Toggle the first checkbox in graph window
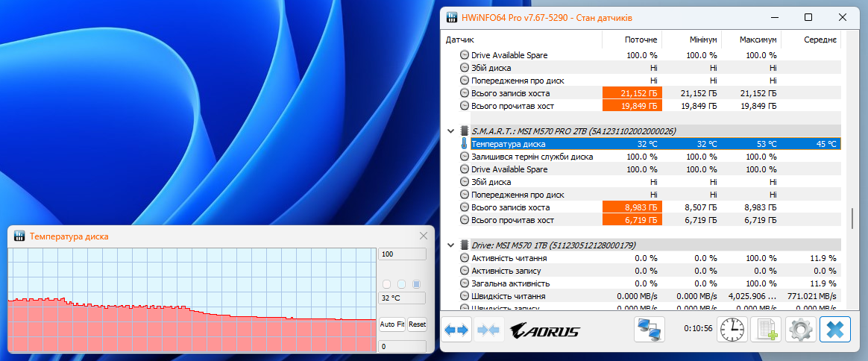 point(387,284)
